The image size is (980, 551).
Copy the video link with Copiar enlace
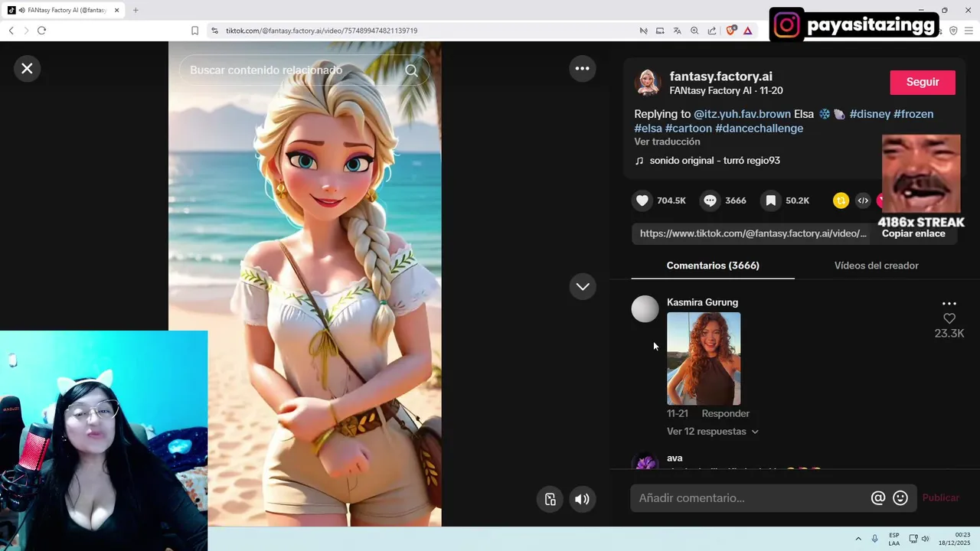913,233
